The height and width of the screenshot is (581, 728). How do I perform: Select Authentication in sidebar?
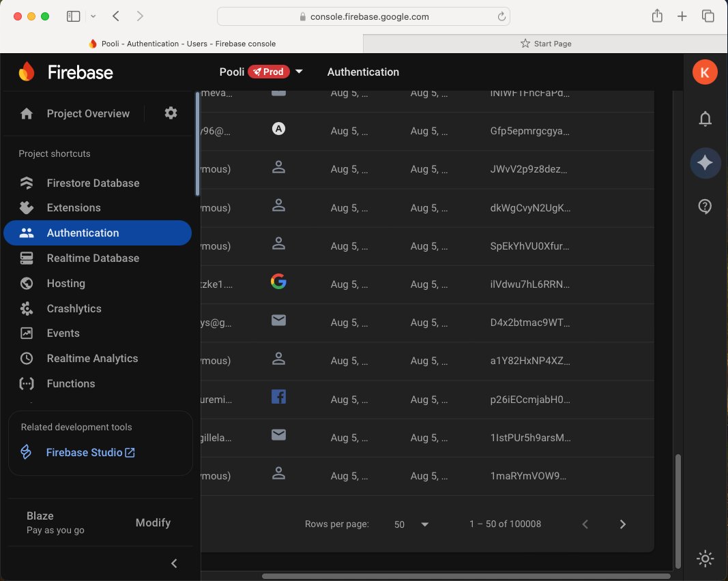(x=98, y=233)
